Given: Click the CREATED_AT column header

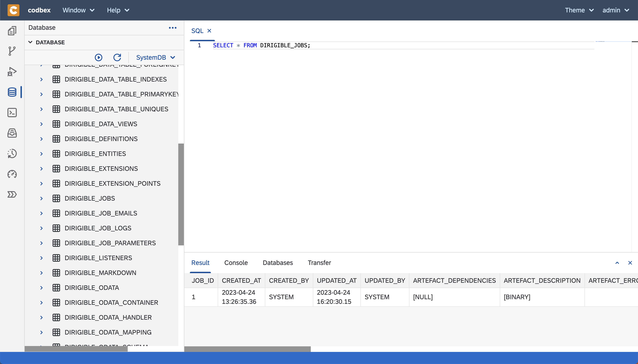Looking at the screenshot, I should pos(241,280).
